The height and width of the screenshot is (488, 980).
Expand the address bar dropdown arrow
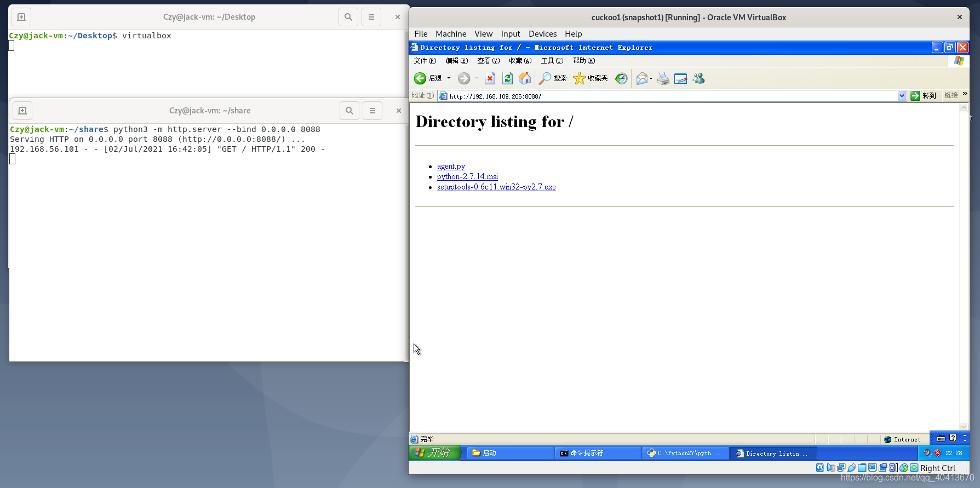[x=902, y=96]
